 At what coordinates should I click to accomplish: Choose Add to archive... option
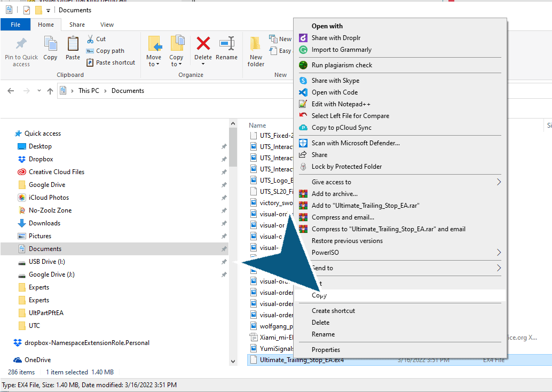click(334, 194)
